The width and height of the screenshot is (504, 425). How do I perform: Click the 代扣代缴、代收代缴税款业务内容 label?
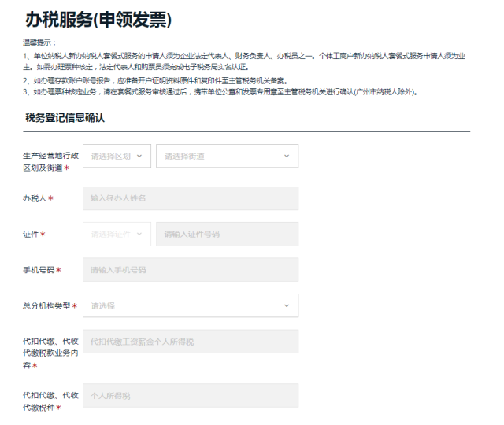click(50, 353)
